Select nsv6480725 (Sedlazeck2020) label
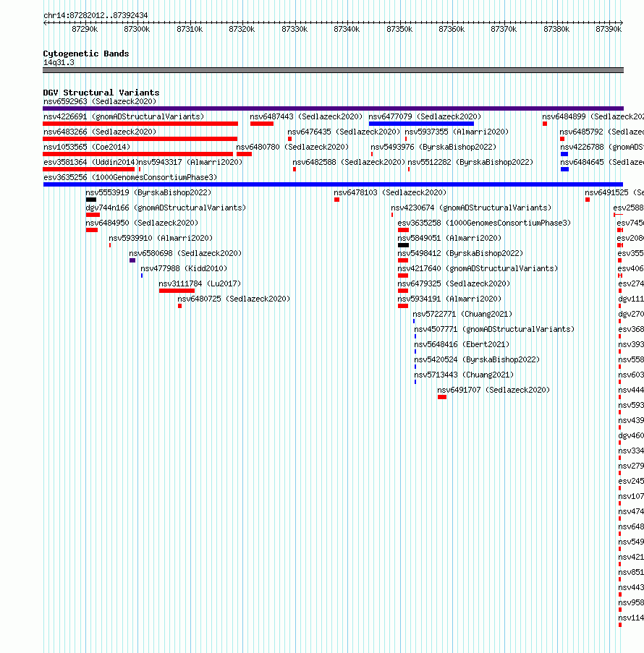 pyautogui.click(x=234, y=299)
